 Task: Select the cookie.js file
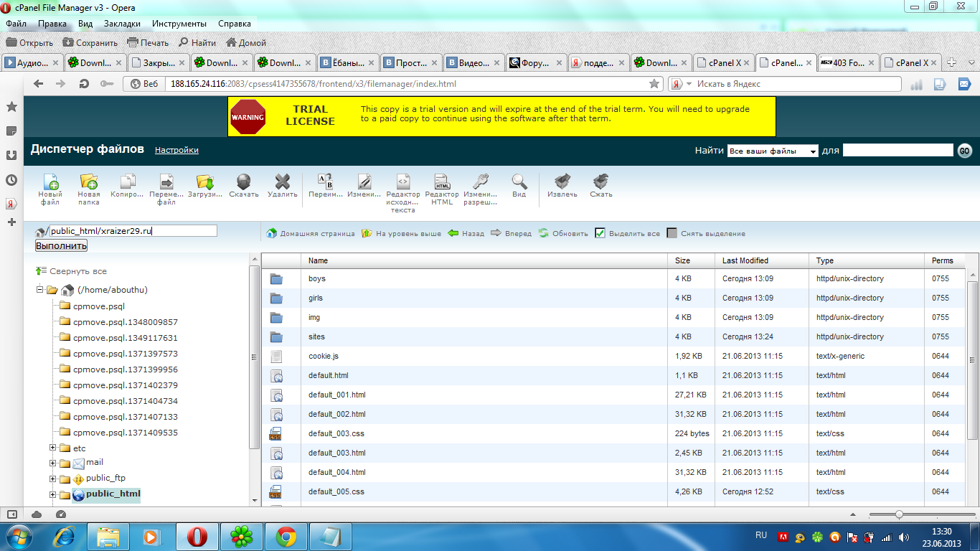point(614,356)
